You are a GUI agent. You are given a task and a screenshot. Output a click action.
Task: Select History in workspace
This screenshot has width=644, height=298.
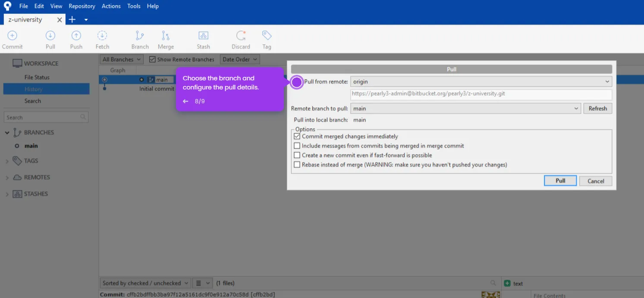click(x=47, y=89)
